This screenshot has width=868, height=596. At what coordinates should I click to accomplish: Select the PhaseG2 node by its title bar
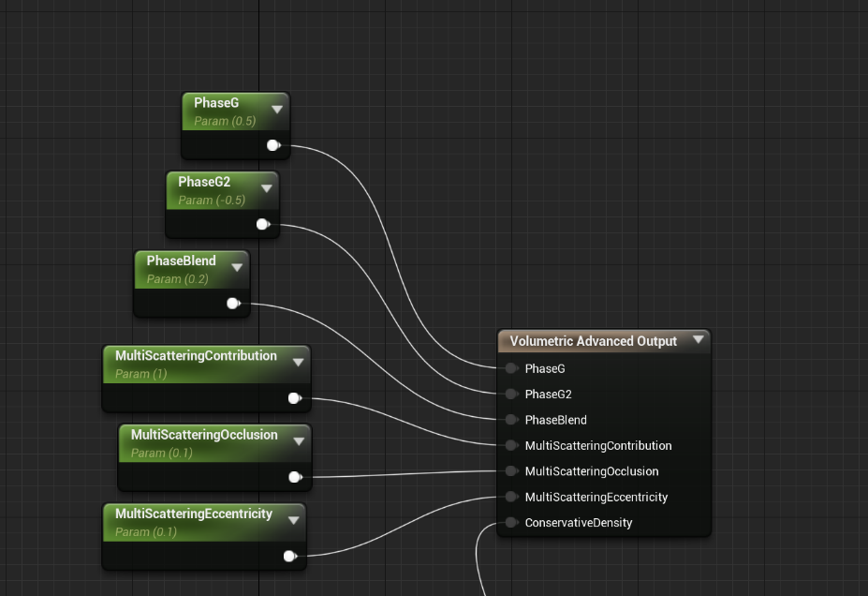(204, 182)
